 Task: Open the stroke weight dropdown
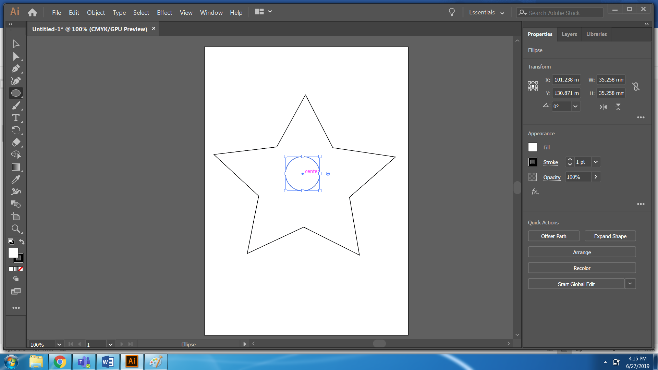(x=596, y=162)
